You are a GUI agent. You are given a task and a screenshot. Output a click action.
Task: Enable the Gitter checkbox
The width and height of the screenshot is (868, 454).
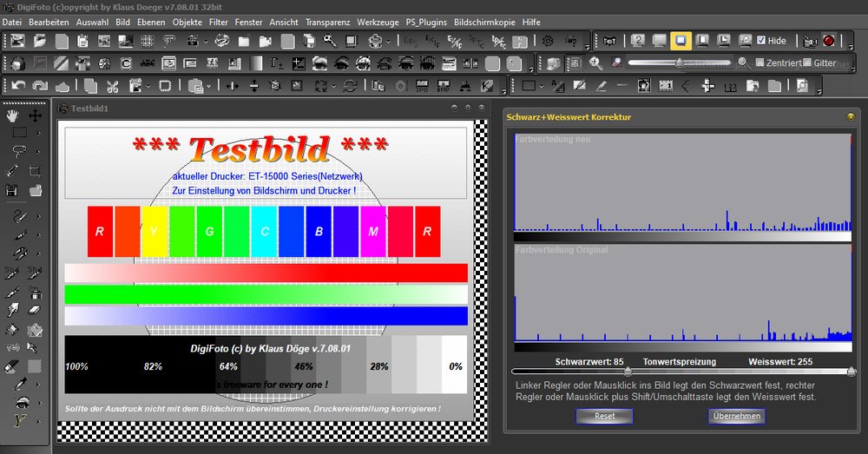pyautogui.click(x=807, y=63)
